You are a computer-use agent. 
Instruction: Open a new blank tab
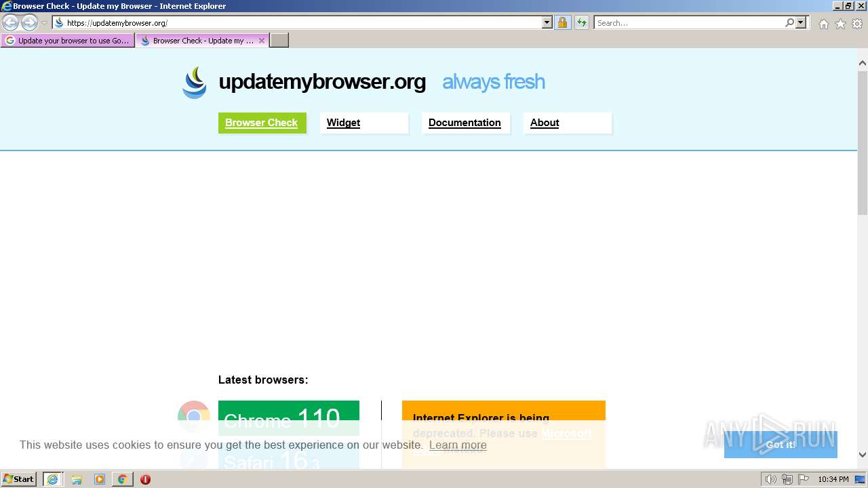(279, 41)
